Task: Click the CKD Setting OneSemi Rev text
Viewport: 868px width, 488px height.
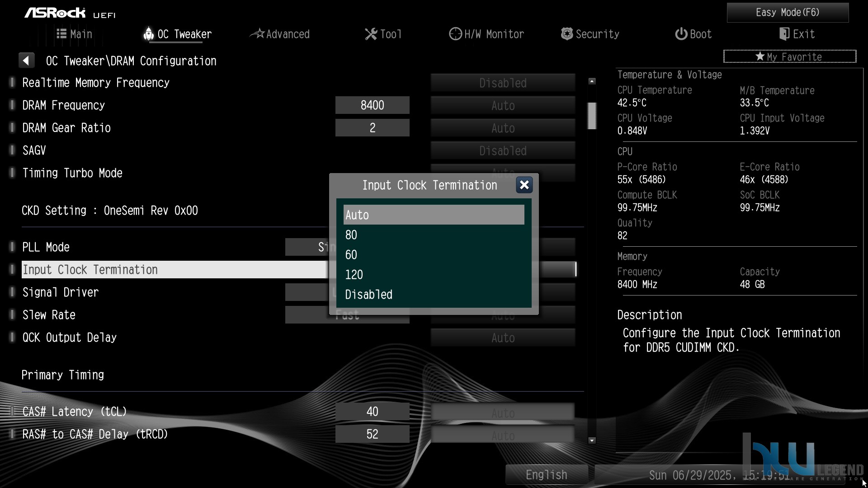Action: [110, 211]
